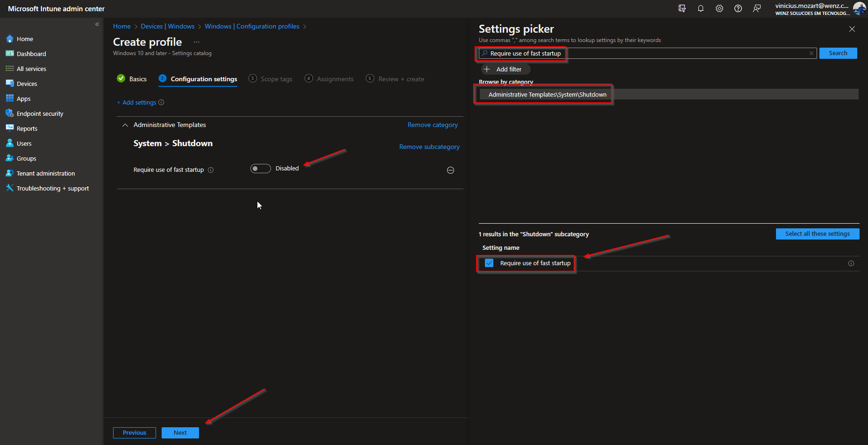Viewport: 868px width, 445px height.
Task: Collapse the sidebar with double chevron
Action: tap(97, 24)
